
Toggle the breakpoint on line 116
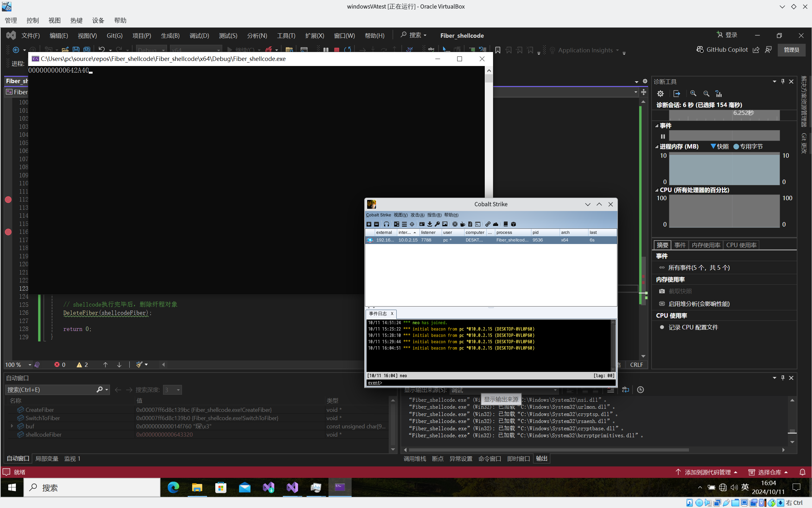coord(8,232)
